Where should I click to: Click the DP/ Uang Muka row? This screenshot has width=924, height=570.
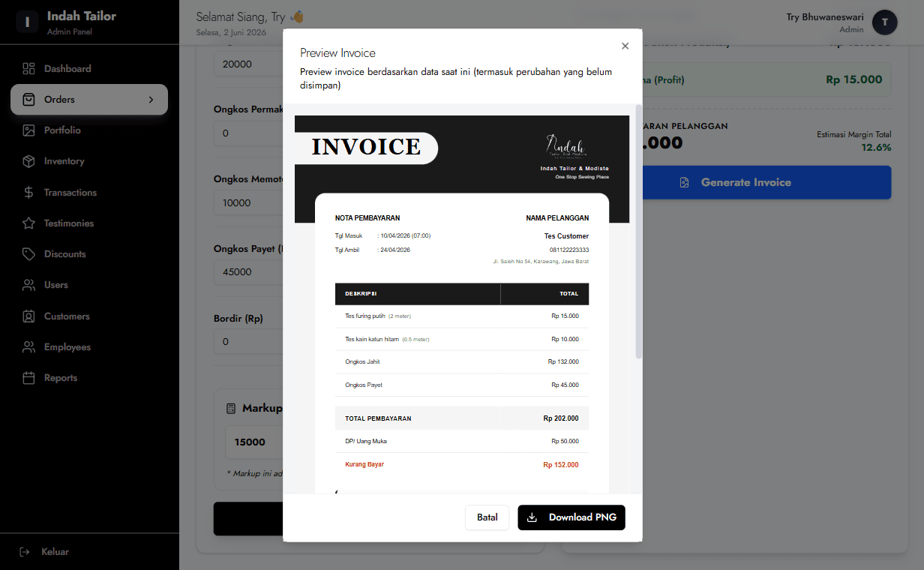(x=462, y=441)
